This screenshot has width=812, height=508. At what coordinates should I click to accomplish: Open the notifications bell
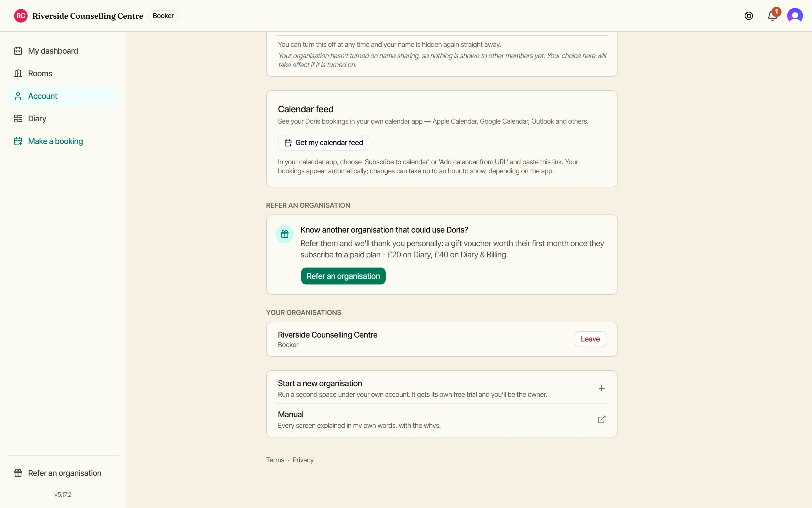(x=772, y=16)
